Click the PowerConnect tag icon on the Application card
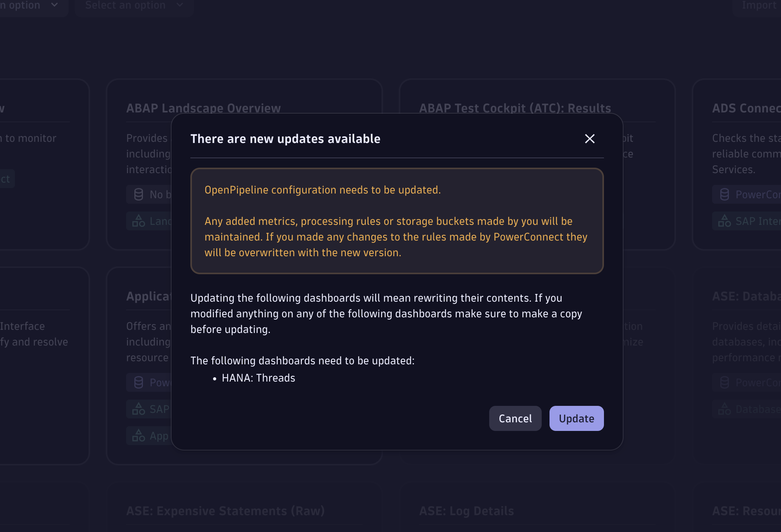 138,382
